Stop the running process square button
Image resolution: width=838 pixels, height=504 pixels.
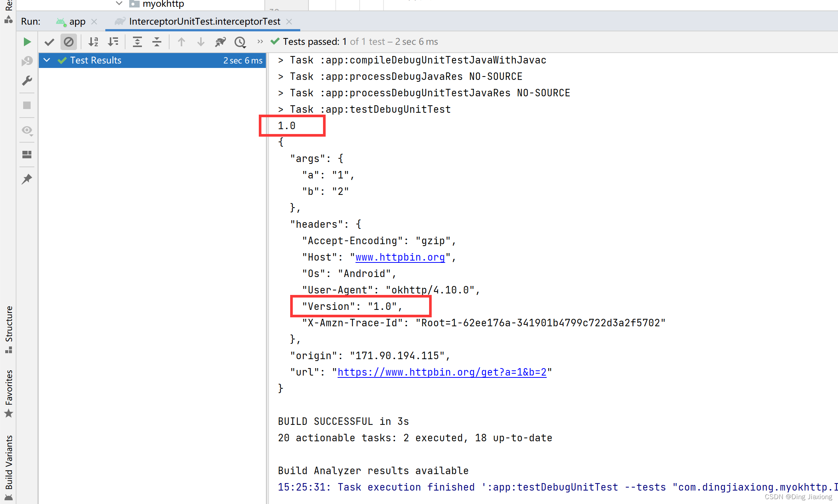point(27,105)
